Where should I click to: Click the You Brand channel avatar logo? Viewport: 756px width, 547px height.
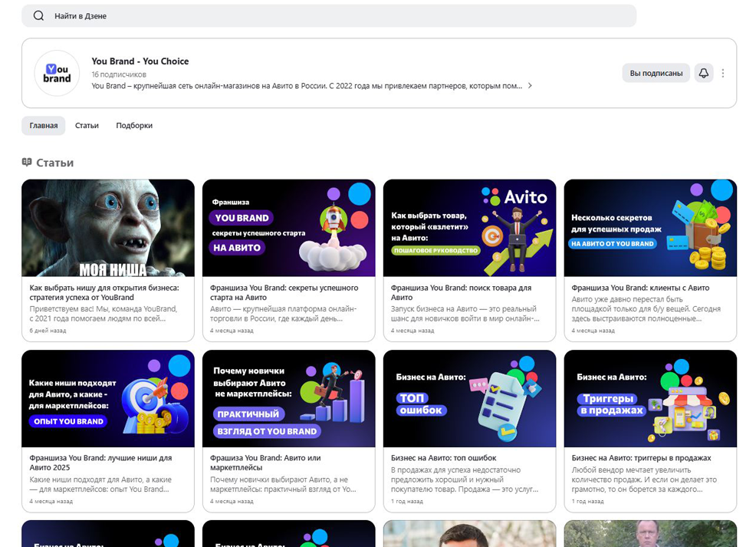coord(58,73)
